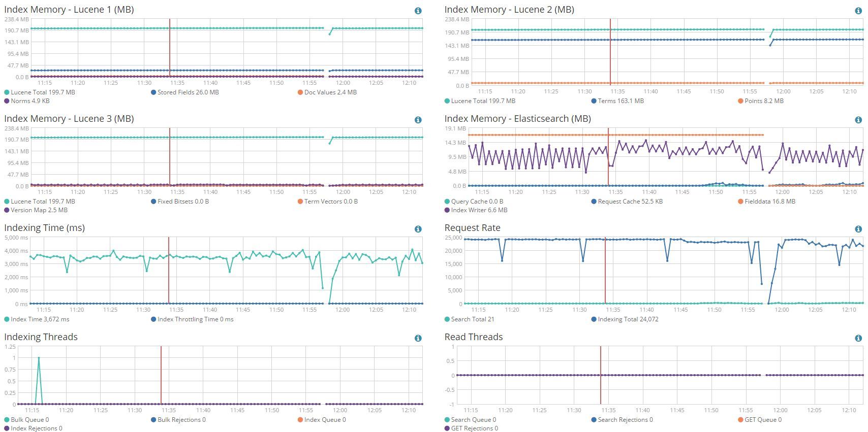Toggle Terms 163.1 MB legend series

click(x=617, y=101)
